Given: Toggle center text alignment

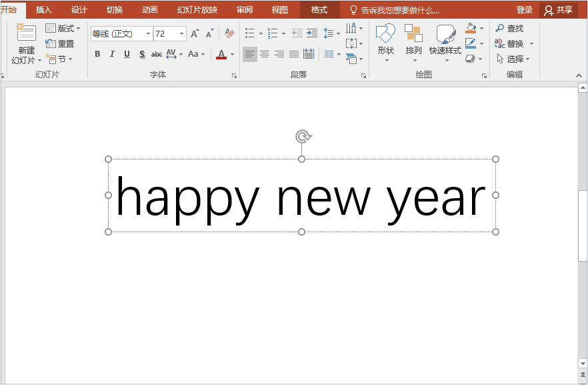Looking at the screenshot, I should tap(265, 55).
